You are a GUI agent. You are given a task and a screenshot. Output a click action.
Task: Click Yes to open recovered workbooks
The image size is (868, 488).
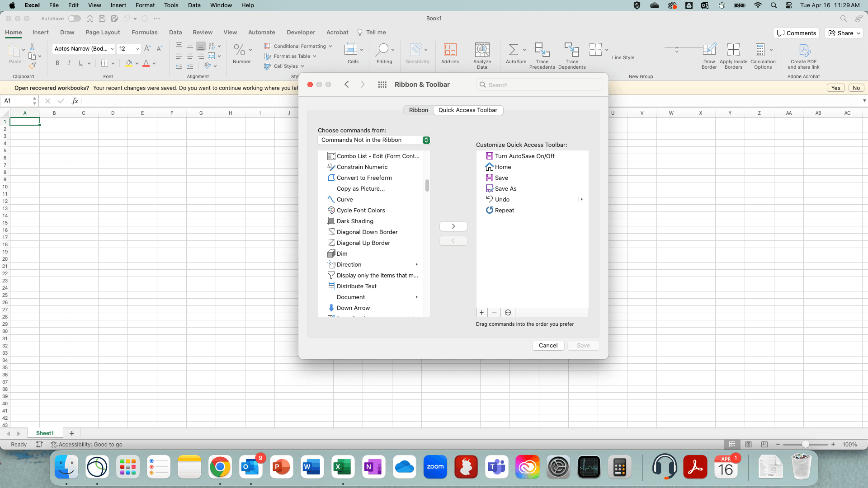(835, 88)
